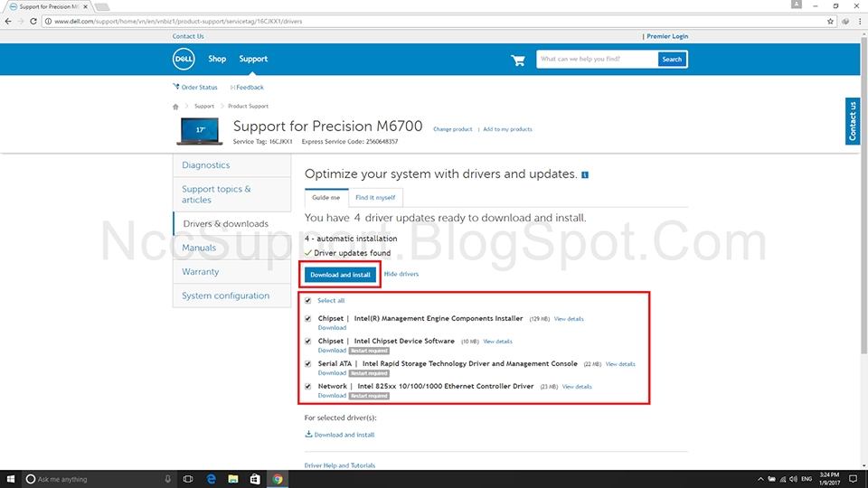Viewport: 868px width, 488px height.
Task: Reload the page with the refresh icon
Action: [x=33, y=21]
